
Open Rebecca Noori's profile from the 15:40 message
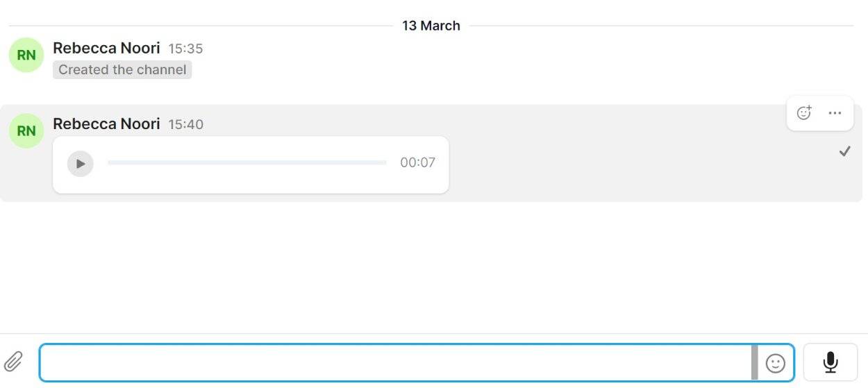[106, 124]
